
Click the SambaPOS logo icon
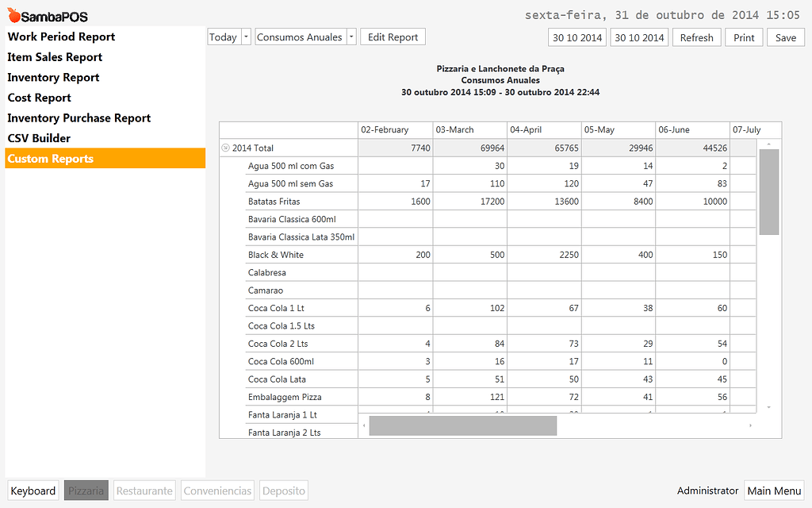tap(13, 14)
